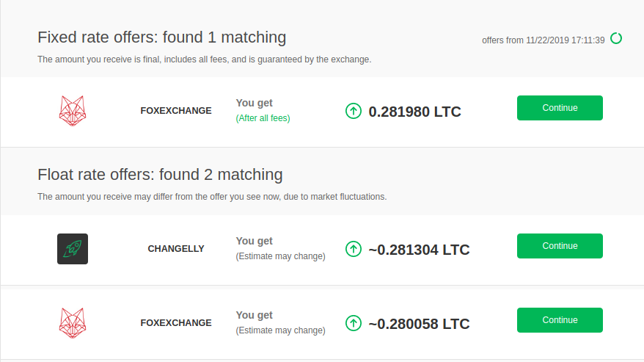The image size is (644, 362).
Task: Click the Changelly rocket logo
Action: coord(73,249)
